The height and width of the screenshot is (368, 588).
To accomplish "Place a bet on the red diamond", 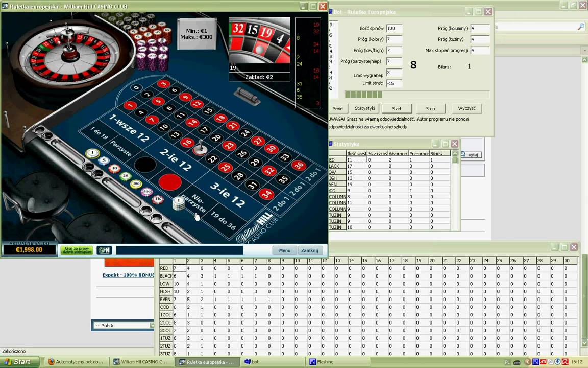I will point(170,182).
